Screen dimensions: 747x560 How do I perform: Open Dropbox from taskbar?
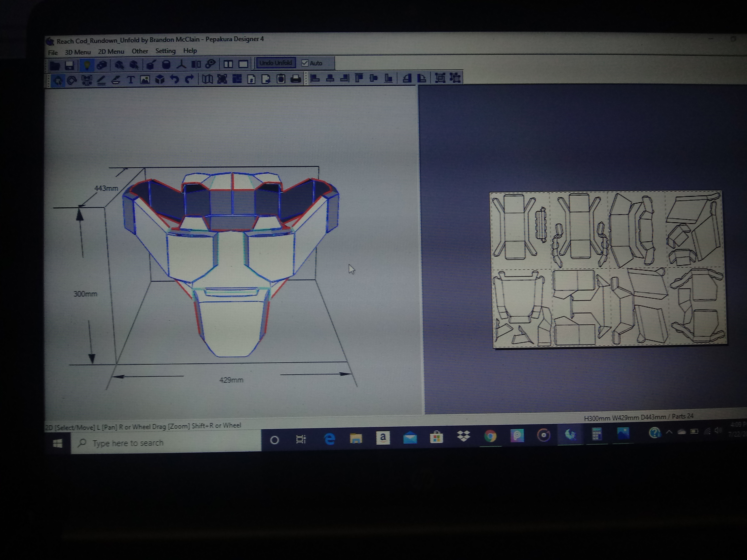coord(463,436)
